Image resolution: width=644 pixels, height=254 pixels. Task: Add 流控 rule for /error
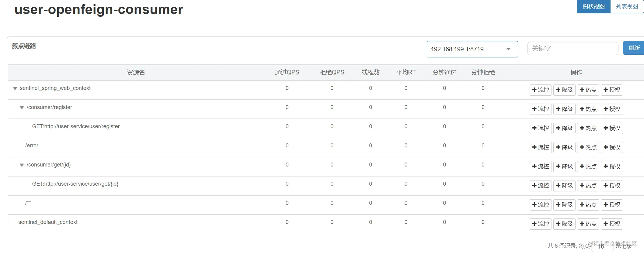point(541,147)
